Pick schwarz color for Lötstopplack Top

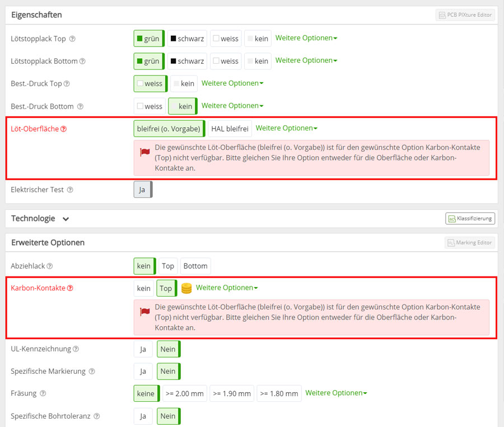[187, 39]
